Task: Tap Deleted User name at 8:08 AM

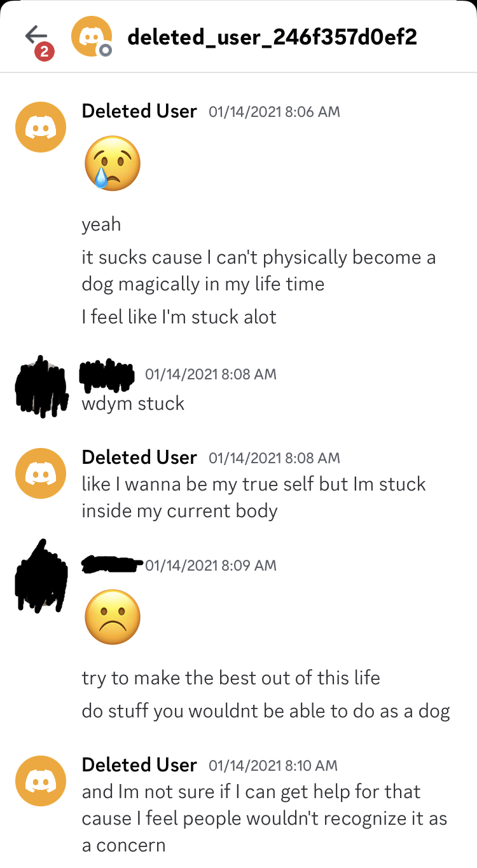Action: coord(139,458)
